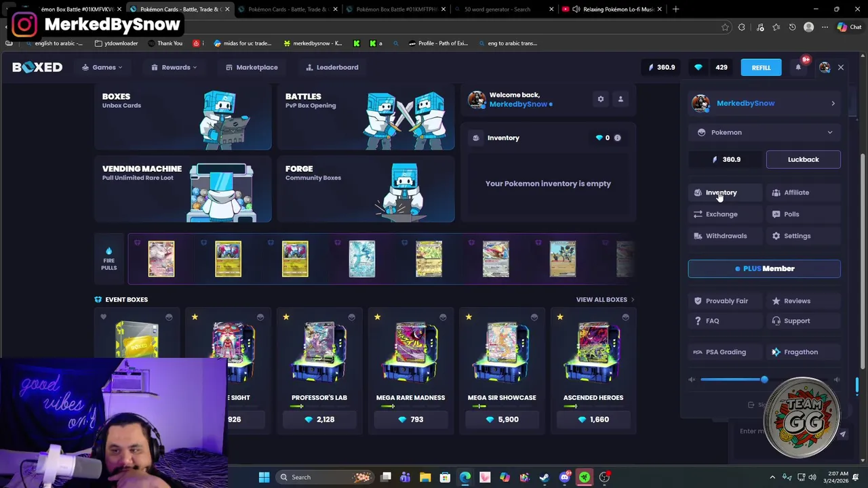The height and width of the screenshot is (488, 868).
Task: Open the Rewards dropdown menu
Action: tap(174, 67)
